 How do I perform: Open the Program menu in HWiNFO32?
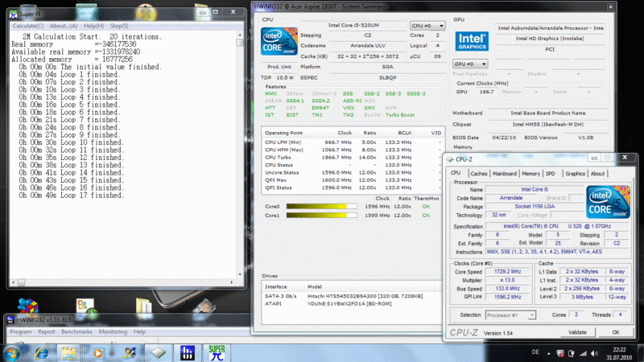[x=21, y=331]
